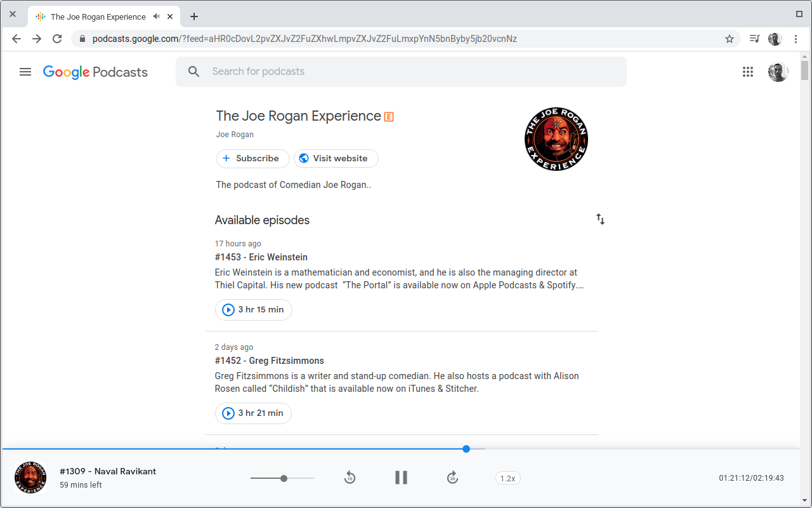Screen dimensions: 812x508
Task: Open the Google apps grid
Action: click(x=748, y=72)
